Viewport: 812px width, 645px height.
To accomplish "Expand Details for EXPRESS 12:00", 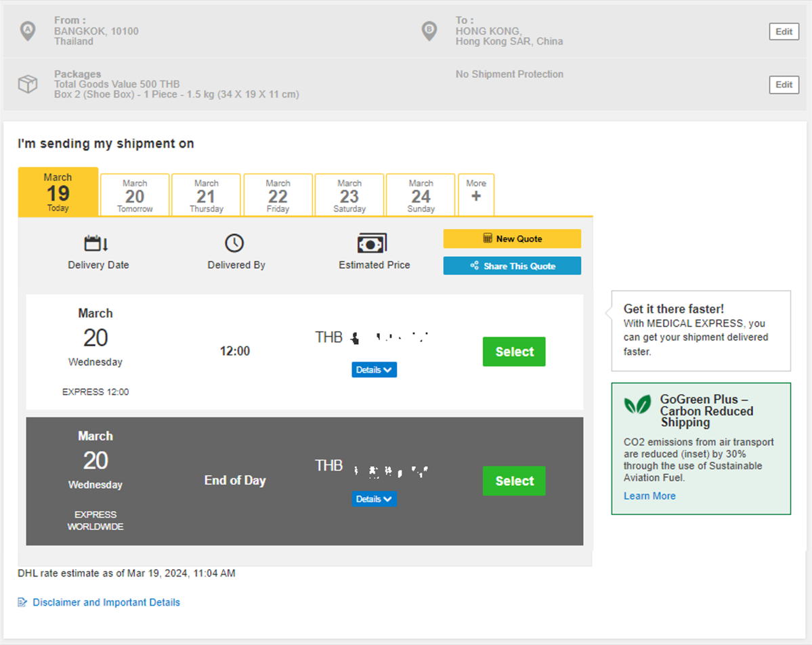I will [374, 370].
